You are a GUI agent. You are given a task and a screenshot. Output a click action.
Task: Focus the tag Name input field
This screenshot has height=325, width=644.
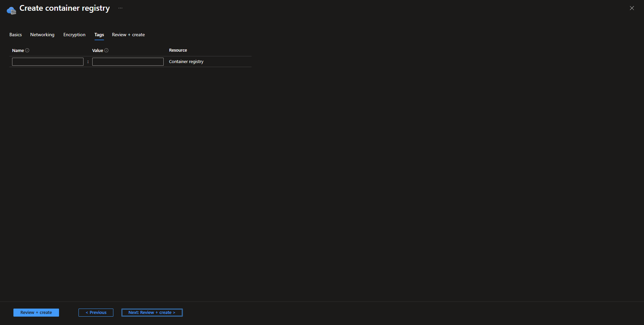pos(48,62)
